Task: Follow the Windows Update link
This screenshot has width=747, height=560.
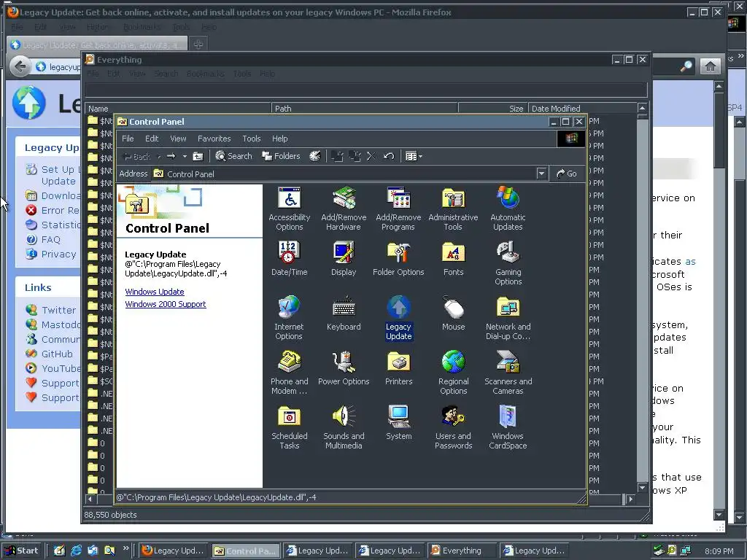Action: point(155,292)
